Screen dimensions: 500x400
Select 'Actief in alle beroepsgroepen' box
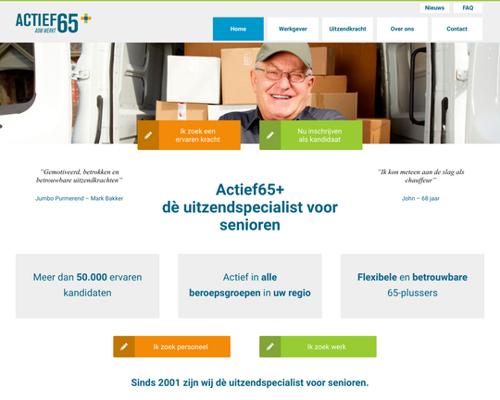[250, 286]
